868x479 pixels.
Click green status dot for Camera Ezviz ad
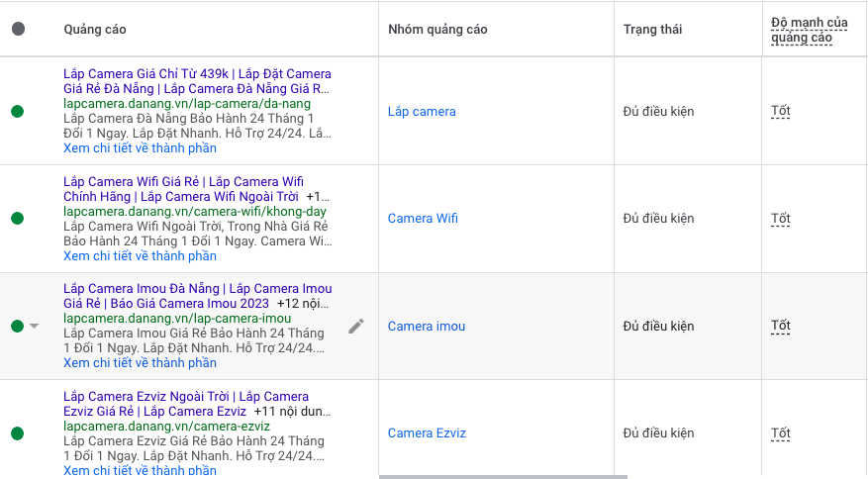pos(18,433)
